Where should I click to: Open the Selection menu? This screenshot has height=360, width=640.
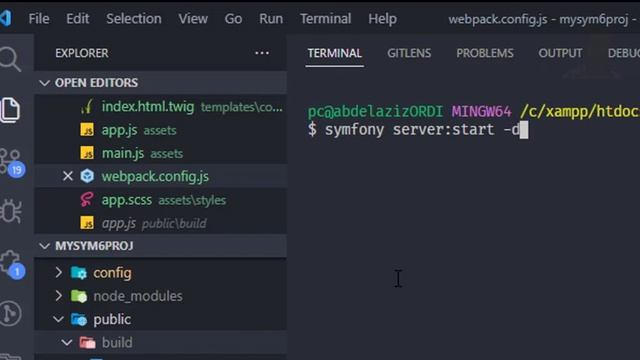(134, 19)
